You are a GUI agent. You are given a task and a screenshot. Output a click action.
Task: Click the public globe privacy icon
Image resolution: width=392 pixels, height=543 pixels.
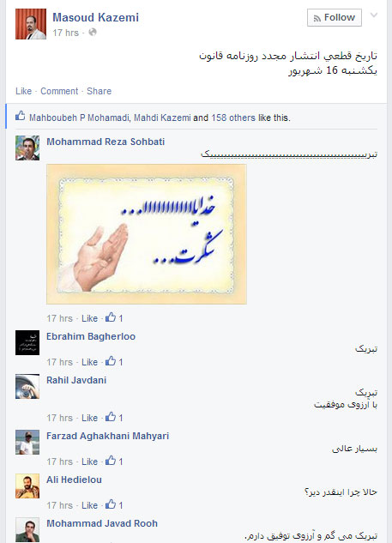coord(93,33)
